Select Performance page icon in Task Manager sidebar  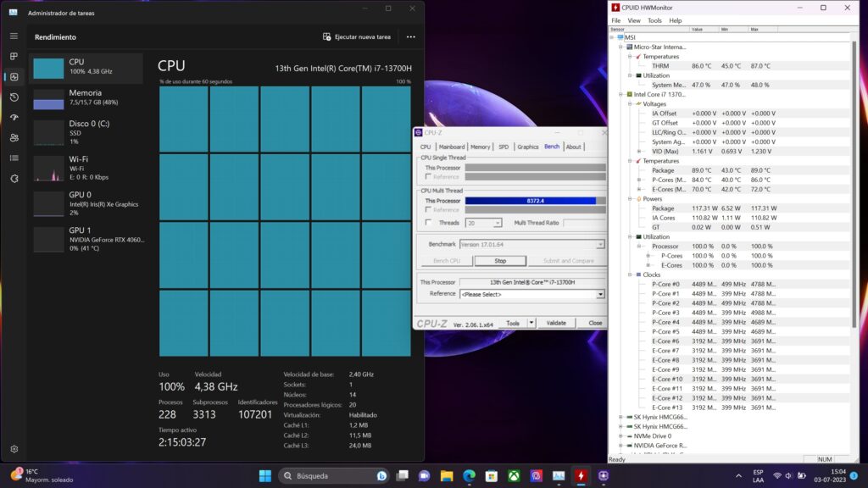click(14, 77)
